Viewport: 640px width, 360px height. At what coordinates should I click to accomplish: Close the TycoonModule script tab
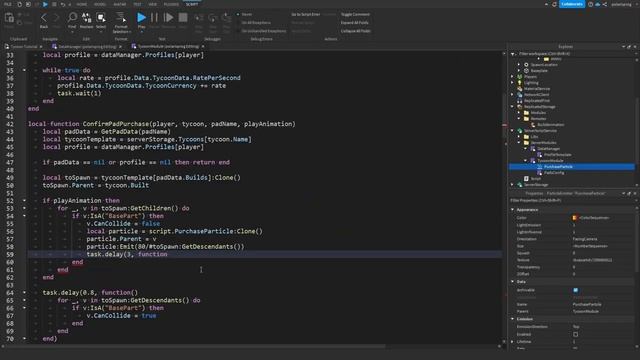[203, 47]
